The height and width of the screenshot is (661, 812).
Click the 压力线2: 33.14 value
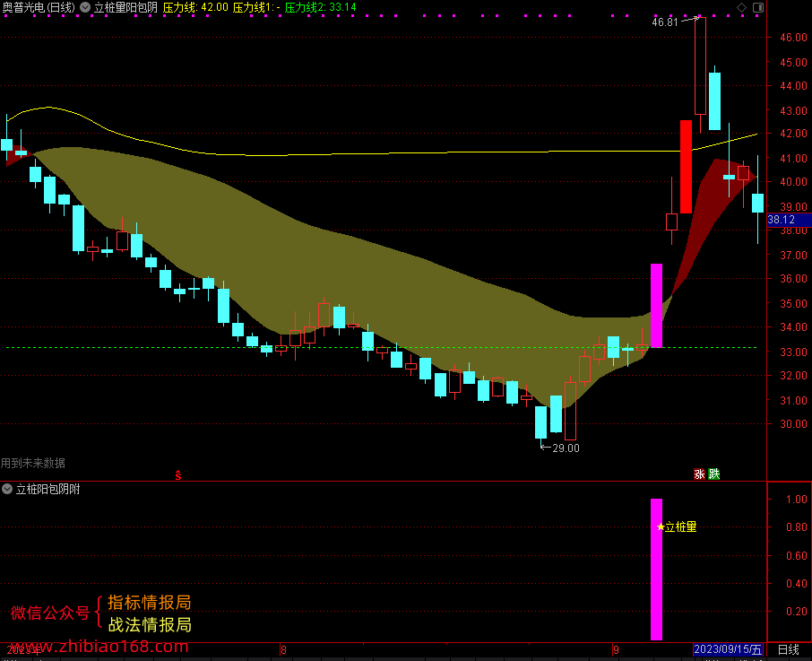(x=321, y=7)
